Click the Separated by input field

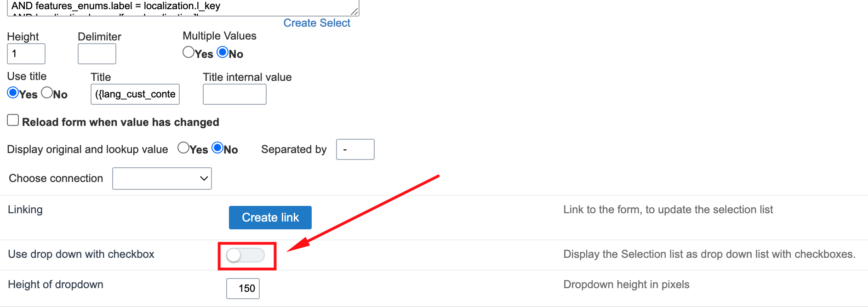tap(355, 149)
